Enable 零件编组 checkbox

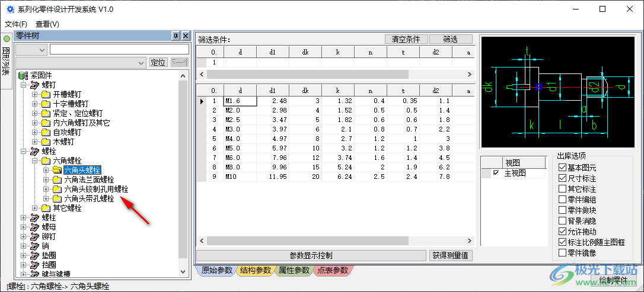pyautogui.click(x=562, y=200)
